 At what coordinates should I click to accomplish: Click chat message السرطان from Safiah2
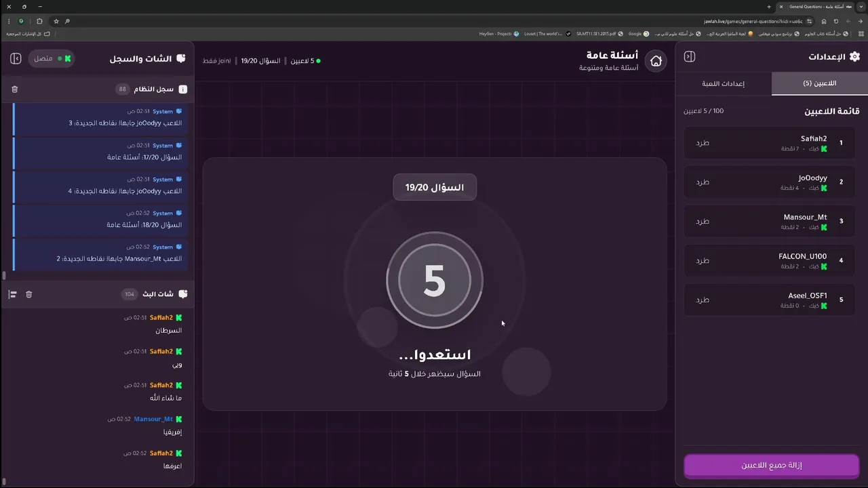(168, 331)
